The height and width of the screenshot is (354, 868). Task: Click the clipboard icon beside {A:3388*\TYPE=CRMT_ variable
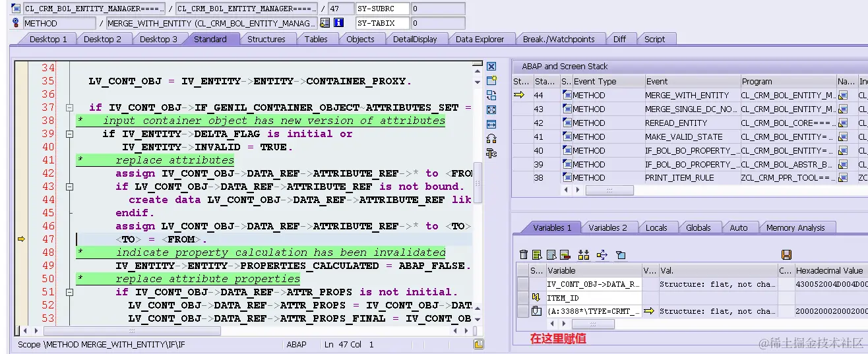536,311
